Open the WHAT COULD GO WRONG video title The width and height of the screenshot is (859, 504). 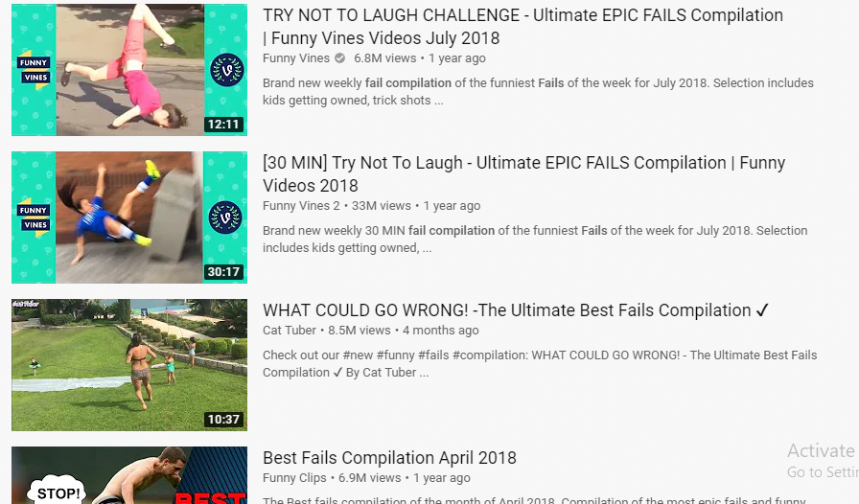[516, 310]
